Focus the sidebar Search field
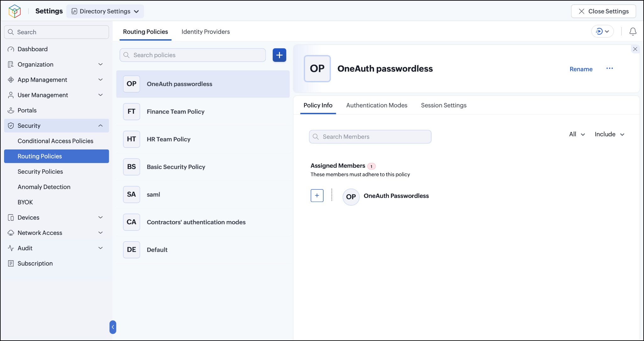 pos(56,32)
